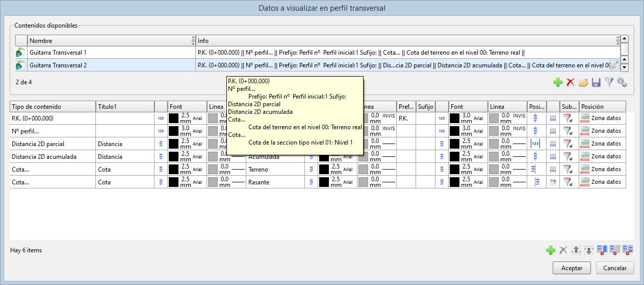Screen dimensions: 644x285
Task: Click Guitarra Transversal 1 row icon
Action: 21,53
